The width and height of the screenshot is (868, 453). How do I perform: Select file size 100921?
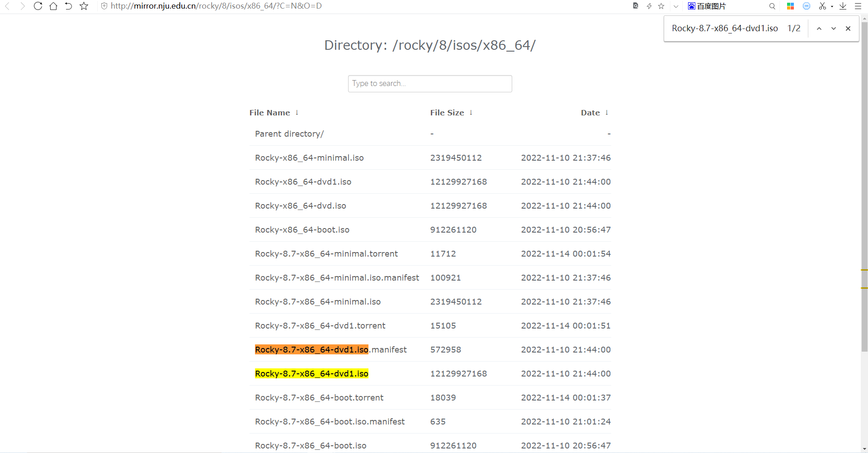point(445,278)
